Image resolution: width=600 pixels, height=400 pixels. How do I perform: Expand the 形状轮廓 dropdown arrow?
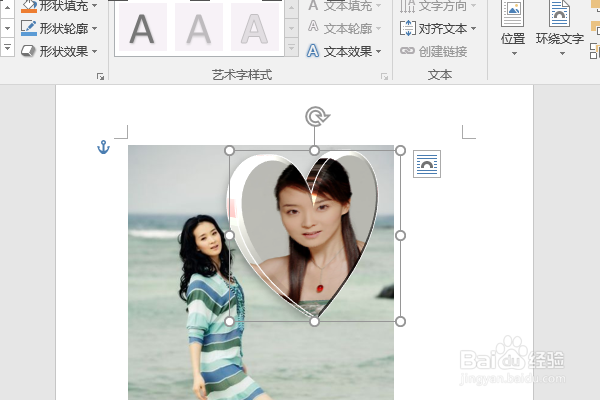[95, 28]
